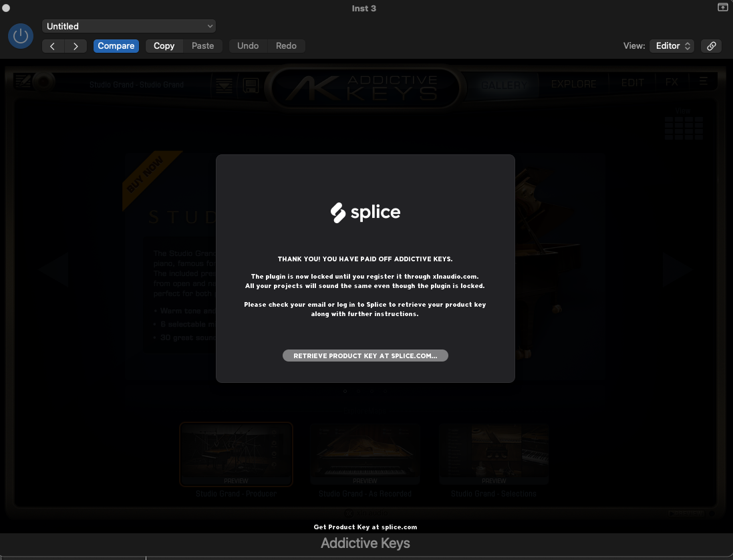733x560 pixels.
Task: Go to the next preset arrow
Action: (x=76, y=46)
